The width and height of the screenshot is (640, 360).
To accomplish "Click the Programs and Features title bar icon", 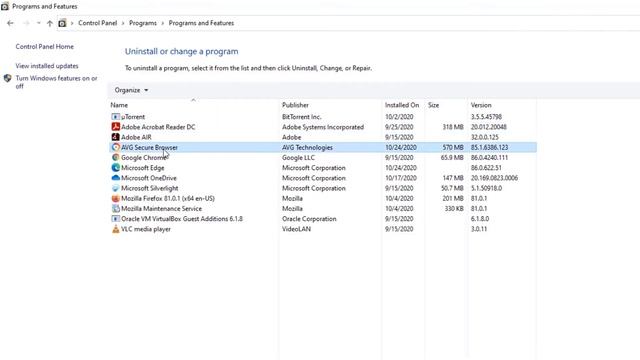I will [x=4, y=6].
